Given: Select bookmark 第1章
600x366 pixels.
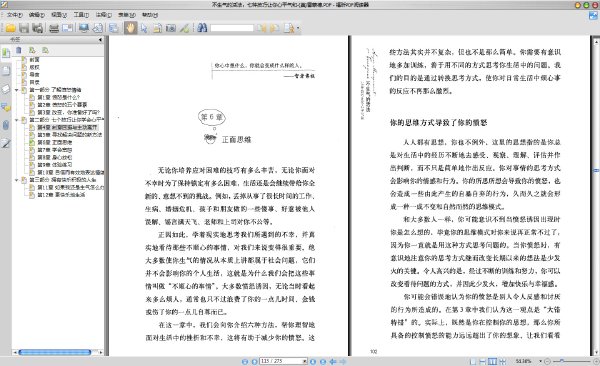Looking at the screenshot, I should 59,97.
